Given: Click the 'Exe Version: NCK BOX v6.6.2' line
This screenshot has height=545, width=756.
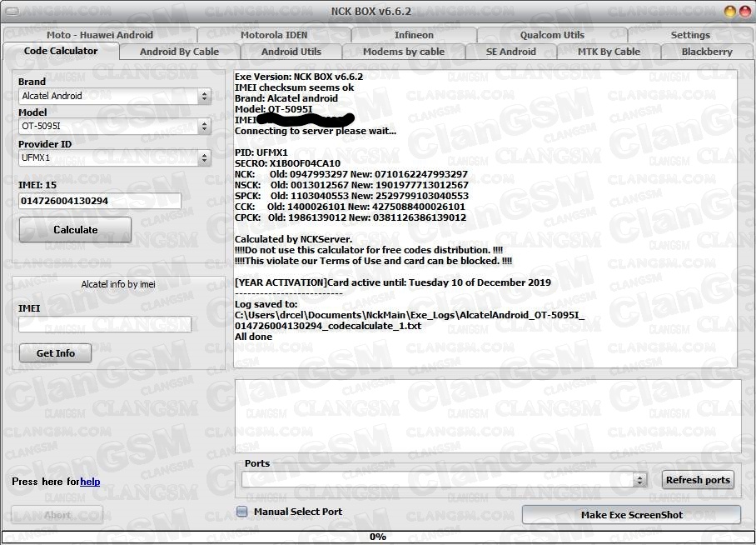Looking at the screenshot, I should (x=299, y=77).
